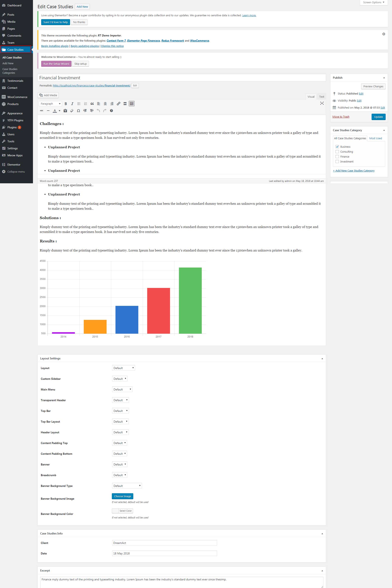Collapse the Publish metabox

(384, 78)
